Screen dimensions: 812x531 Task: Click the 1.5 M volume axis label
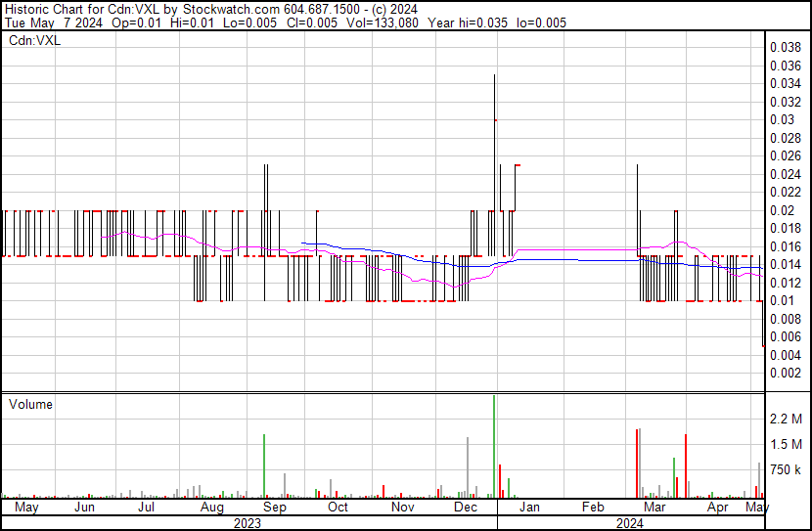click(786, 445)
